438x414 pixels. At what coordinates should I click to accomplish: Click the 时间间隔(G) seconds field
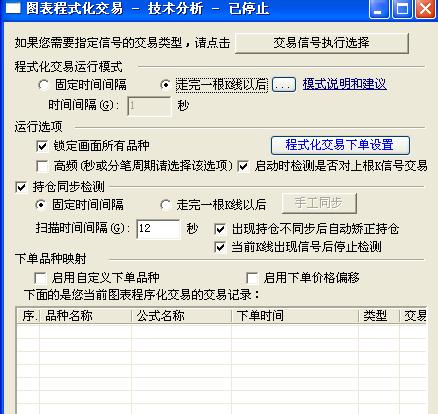click(149, 106)
